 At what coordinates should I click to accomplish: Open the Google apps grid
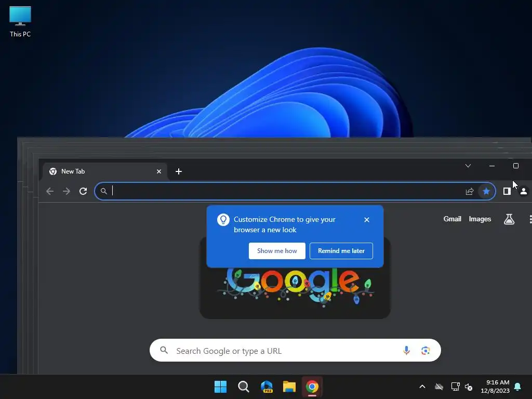(530, 219)
